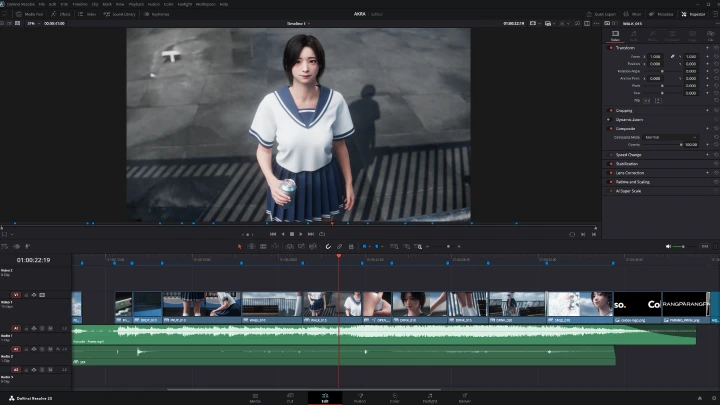Play the timeline in reverse
The image size is (720, 405).
[x=282, y=234]
